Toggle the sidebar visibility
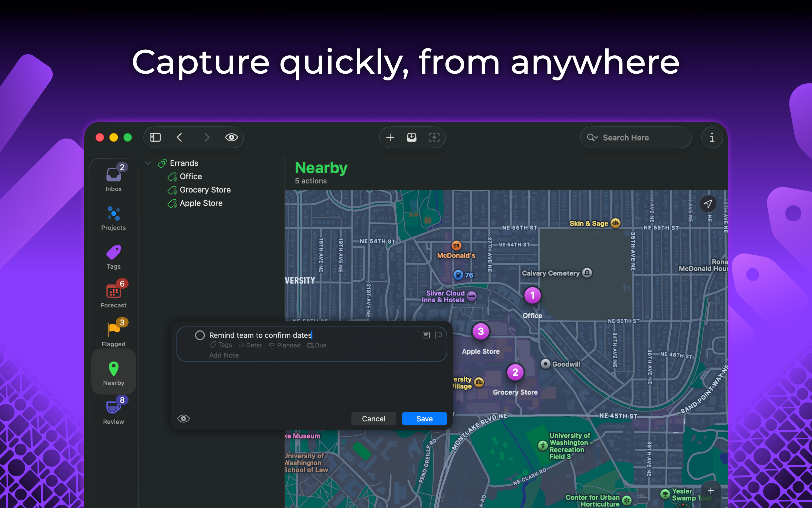Screen dimensions: 812x508 tap(155, 137)
